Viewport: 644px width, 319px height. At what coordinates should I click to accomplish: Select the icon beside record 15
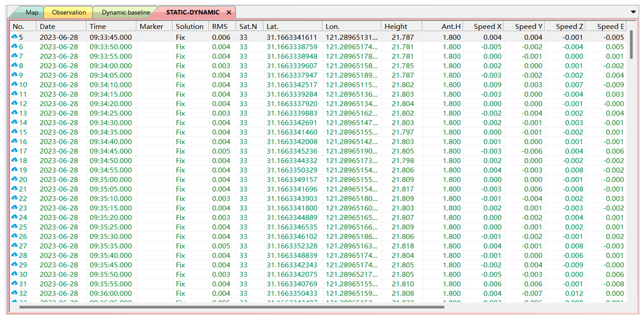[x=14, y=132]
